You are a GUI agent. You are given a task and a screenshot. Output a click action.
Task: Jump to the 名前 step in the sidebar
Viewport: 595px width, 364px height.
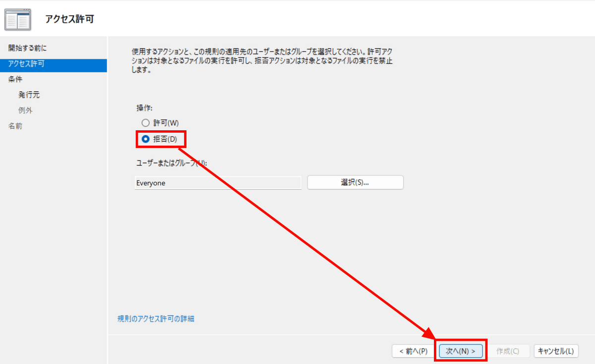point(15,126)
